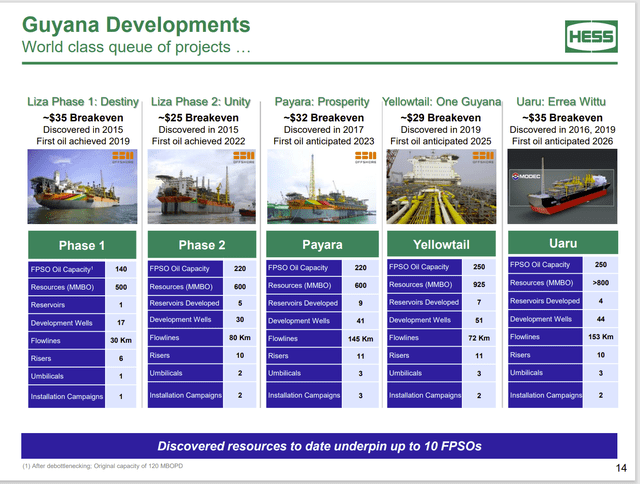This screenshot has height=484, width=640.
Task: Select the green Uaru header
Action: point(563,243)
